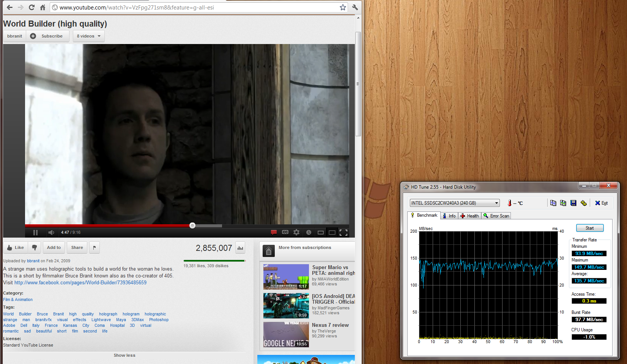627x364 pixels.
Task: Open the browser home page
Action: tap(43, 7)
